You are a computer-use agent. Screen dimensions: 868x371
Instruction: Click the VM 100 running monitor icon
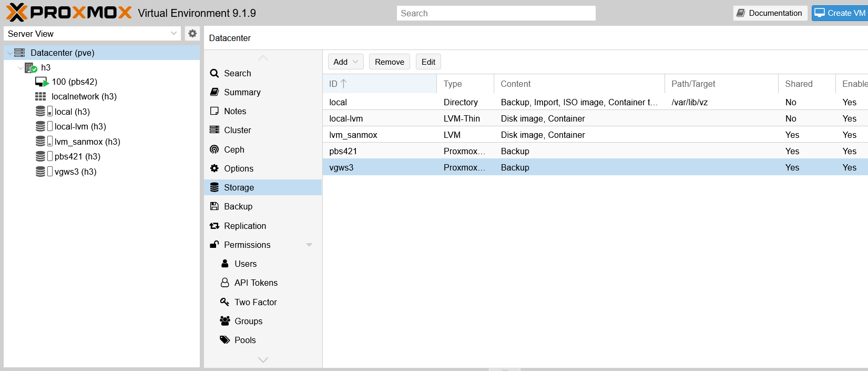42,82
